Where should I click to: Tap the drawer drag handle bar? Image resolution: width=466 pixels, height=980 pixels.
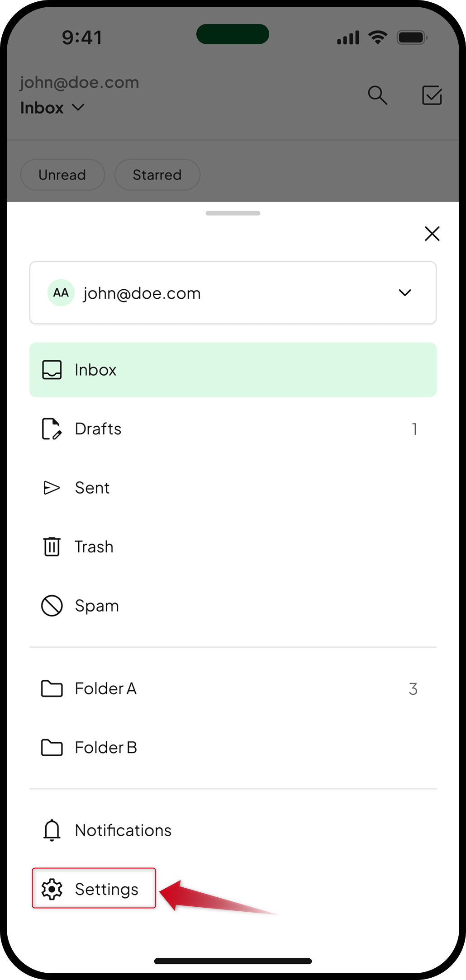tap(233, 213)
